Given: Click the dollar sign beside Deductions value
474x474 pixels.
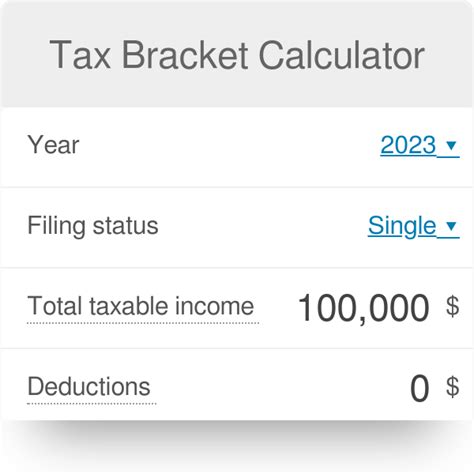Looking at the screenshot, I should click(x=453, y=387).
